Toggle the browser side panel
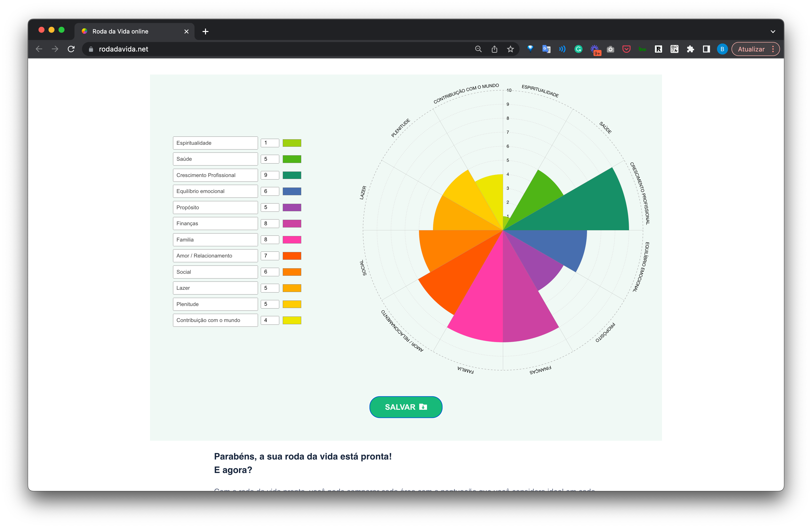This screenshot has width=812, height=528. [x=706, y=49]
